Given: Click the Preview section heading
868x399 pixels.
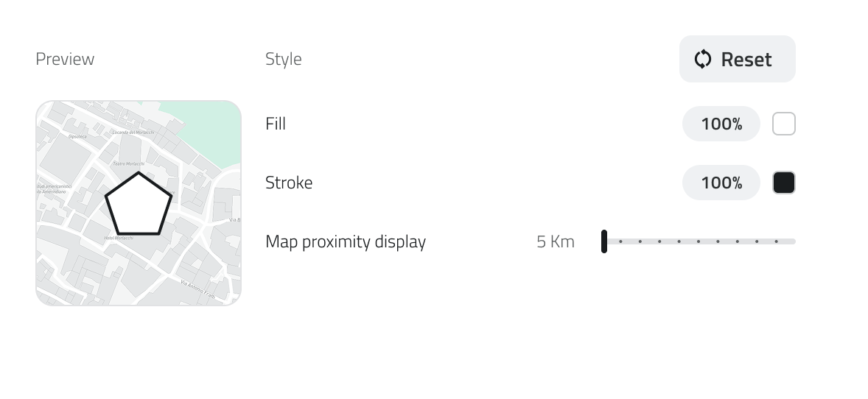Looking at the screenshot, I should (65, 59).
